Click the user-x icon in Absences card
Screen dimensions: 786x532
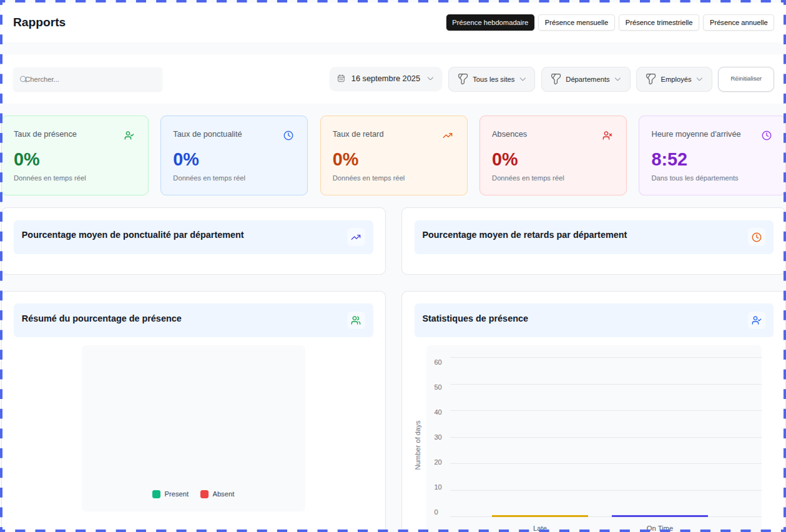pos(607,135)
